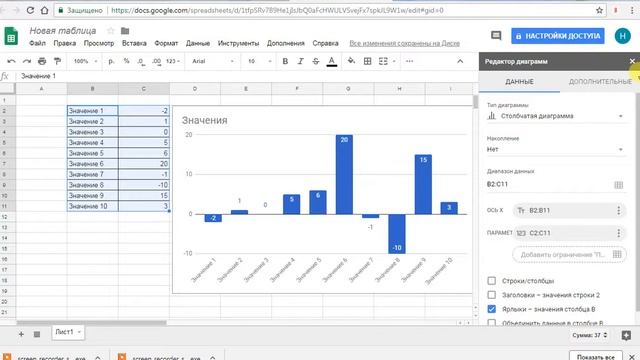Screen dimensions: 640x360
Task: Apply percent format with % icon
Action: (x=127, y=61)
